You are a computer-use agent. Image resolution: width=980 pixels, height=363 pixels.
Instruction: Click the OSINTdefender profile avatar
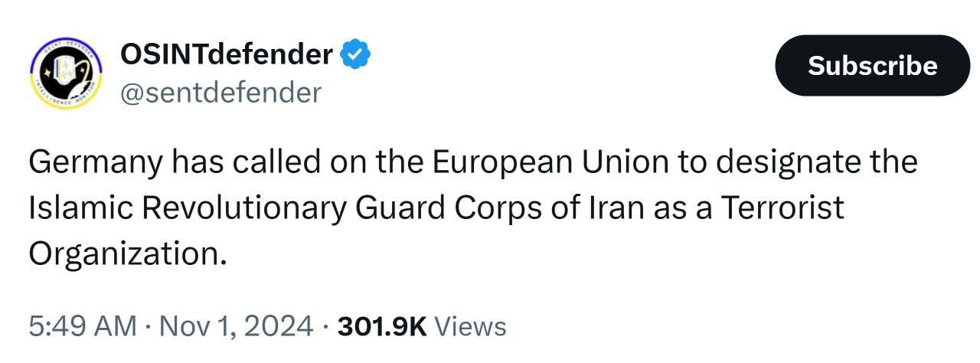tap(65, 74)
